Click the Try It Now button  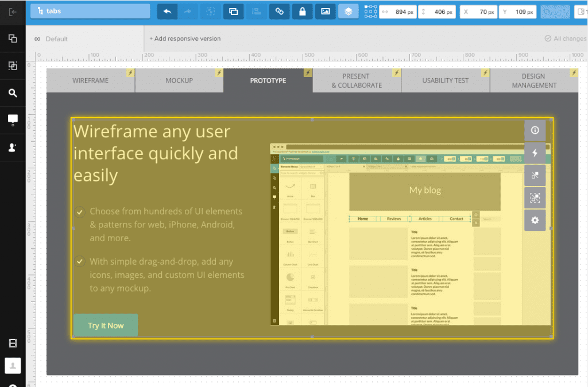click(106, 325)
